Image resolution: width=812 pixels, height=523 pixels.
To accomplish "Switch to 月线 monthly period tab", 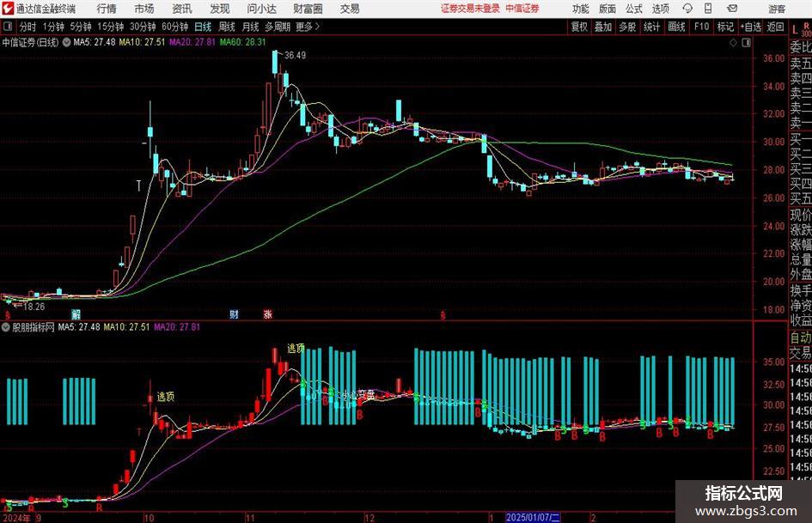I will click(x=249, y=27).
